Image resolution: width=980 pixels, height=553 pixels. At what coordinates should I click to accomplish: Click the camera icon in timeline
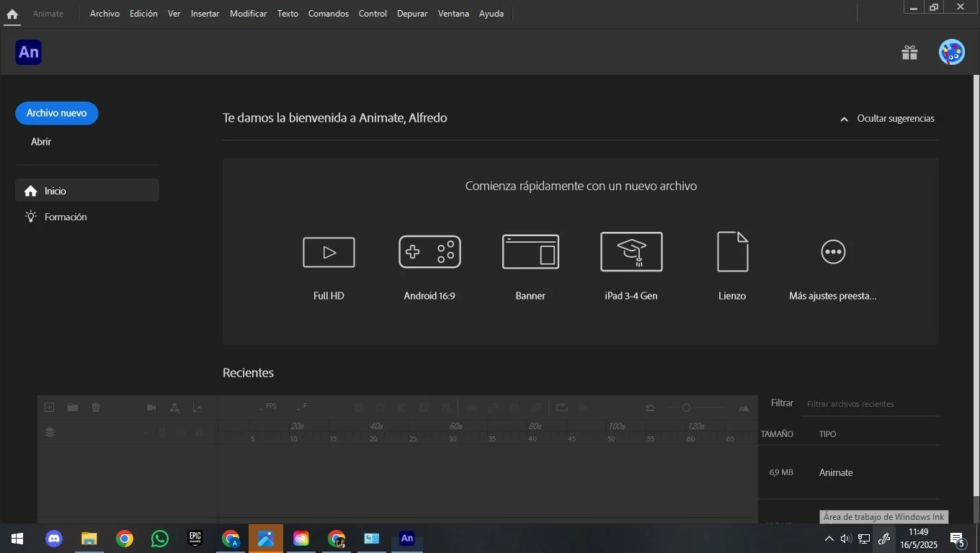click(x=151, y=408)
